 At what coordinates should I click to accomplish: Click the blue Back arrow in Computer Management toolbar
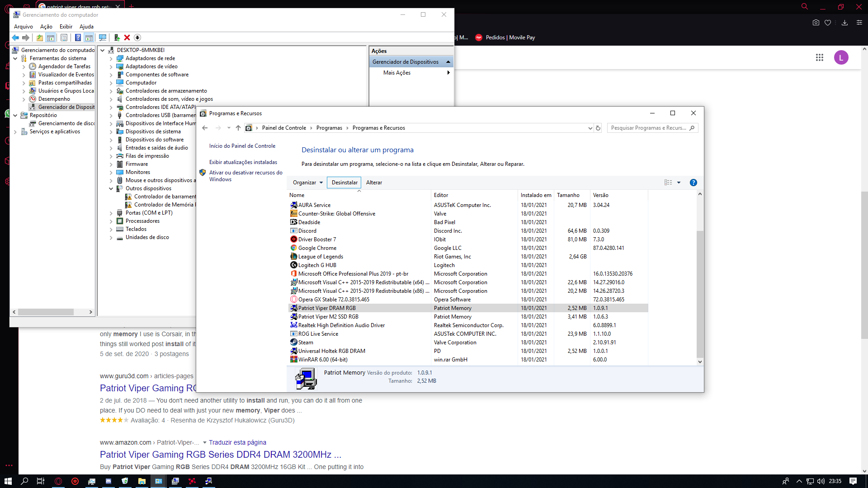[x=16, y=38]
